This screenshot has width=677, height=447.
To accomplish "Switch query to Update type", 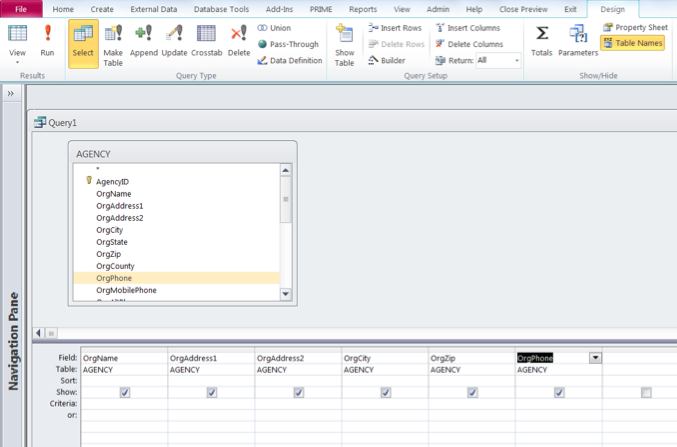I will coord(174,42).
